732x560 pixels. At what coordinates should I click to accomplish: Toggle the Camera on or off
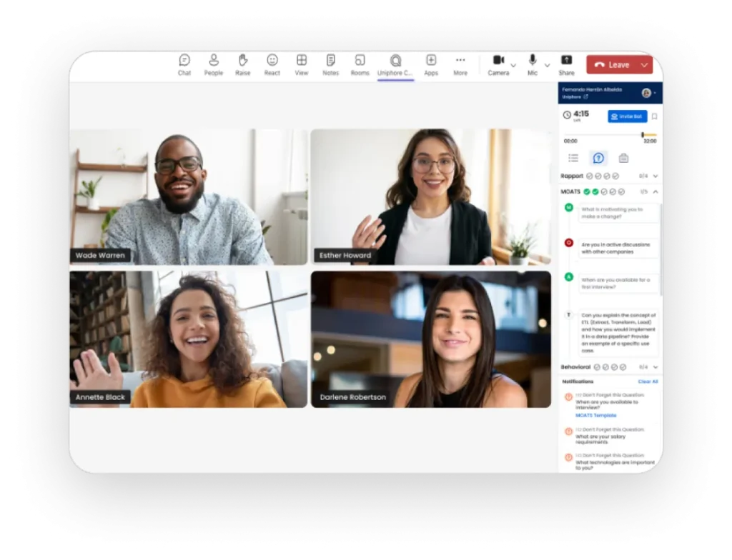(x=498, y=64)
